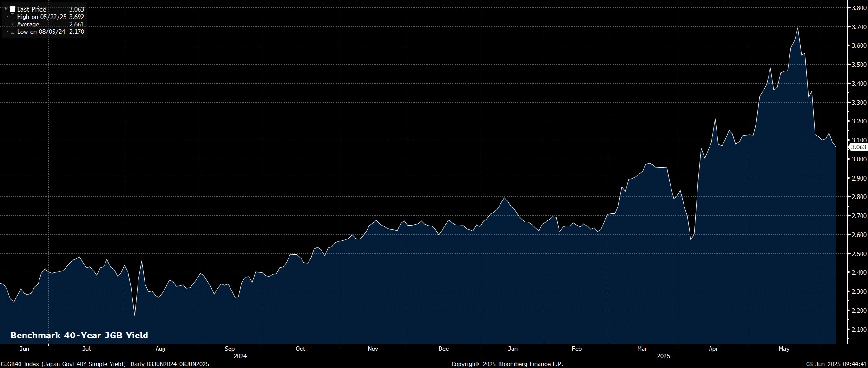Click the legend value 3.692

pyautogui.click(x=76, y=17)
